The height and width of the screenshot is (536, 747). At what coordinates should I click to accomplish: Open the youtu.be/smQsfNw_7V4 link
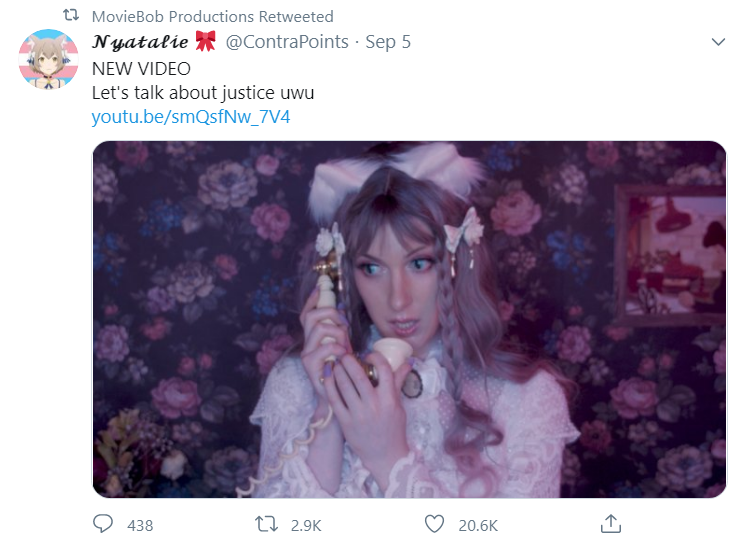point(191,117)
